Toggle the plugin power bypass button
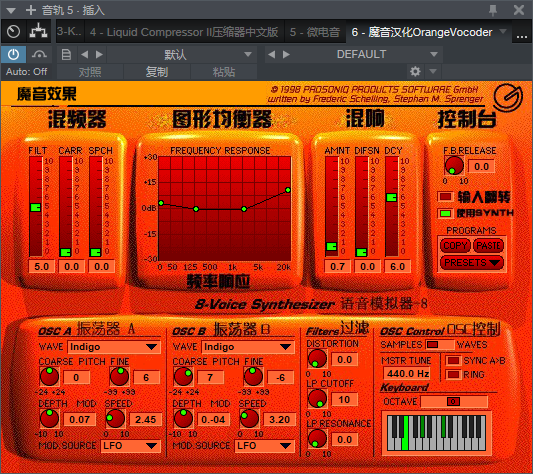 point(13,54)
